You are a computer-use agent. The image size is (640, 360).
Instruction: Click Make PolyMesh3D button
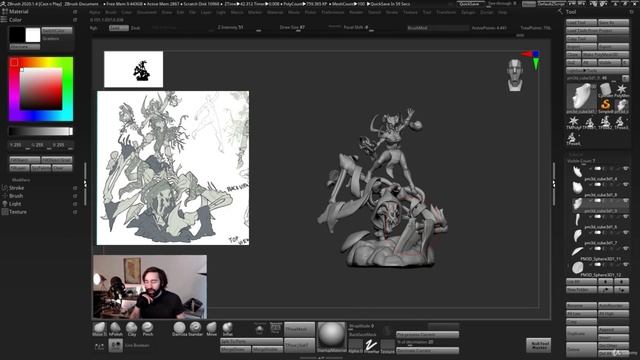[605, 55]
